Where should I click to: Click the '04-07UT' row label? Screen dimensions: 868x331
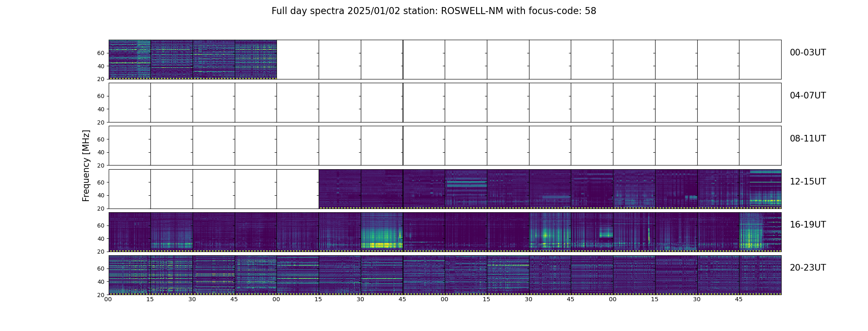[808, 96]
